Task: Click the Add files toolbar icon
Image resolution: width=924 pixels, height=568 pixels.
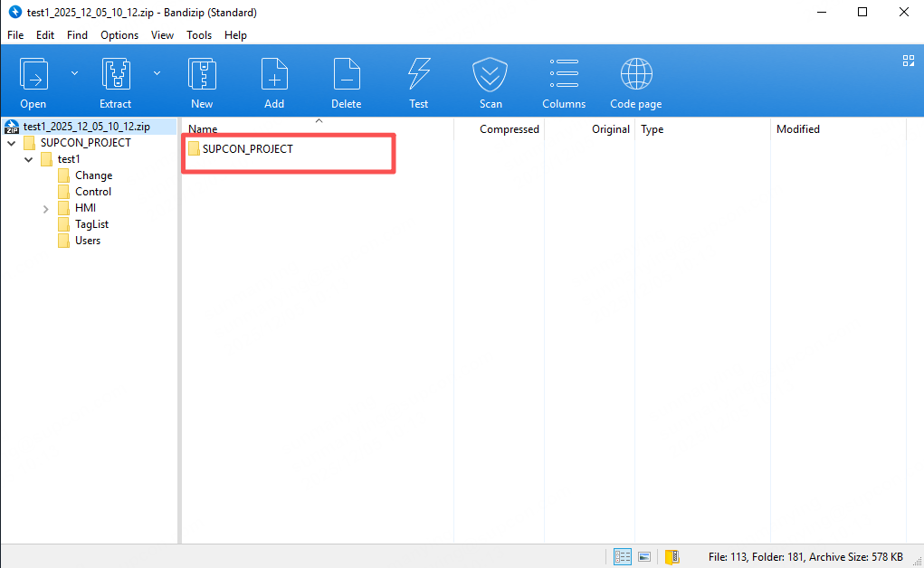Action: 274,74
